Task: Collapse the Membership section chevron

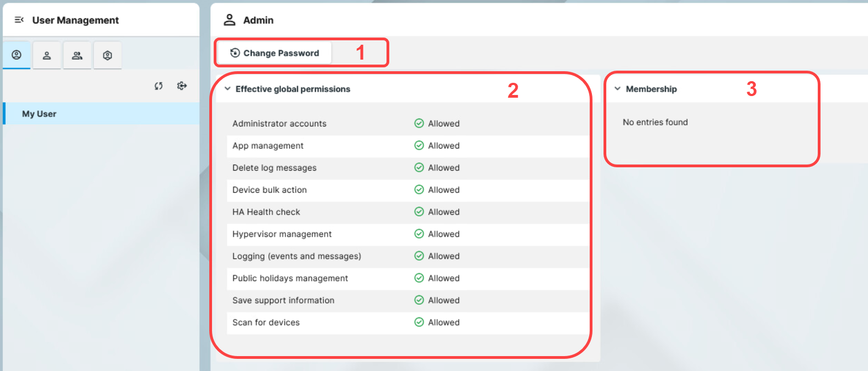Action: click(617, 89)
